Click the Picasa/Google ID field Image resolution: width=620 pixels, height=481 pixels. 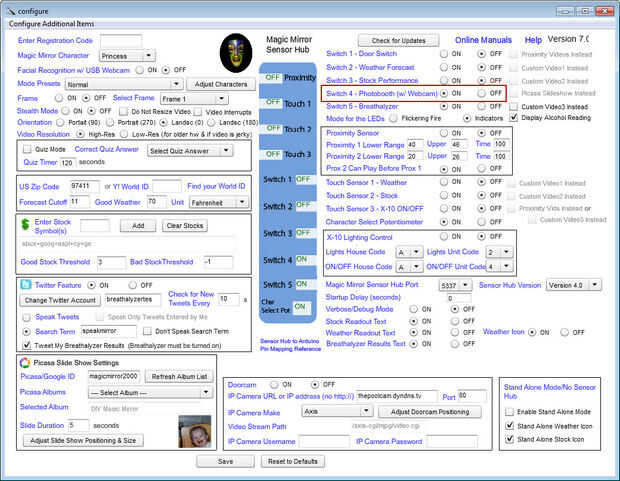pos(113,376)
